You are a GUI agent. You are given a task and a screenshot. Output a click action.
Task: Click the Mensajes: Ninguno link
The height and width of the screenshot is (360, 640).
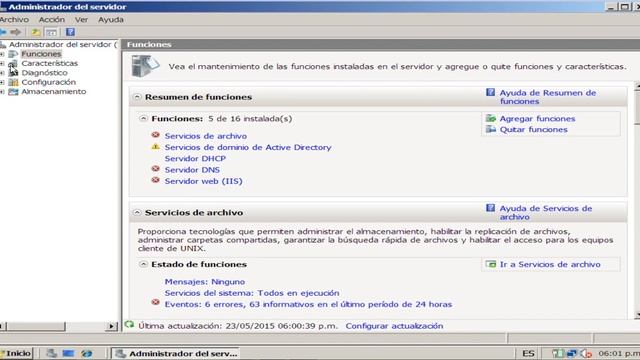click(x=204, y=282)
